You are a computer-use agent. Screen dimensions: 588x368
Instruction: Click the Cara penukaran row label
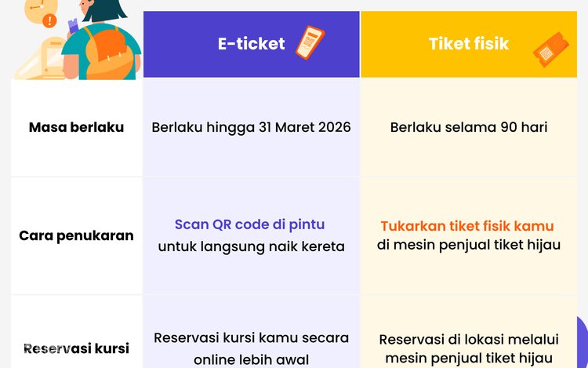(76, 235)
